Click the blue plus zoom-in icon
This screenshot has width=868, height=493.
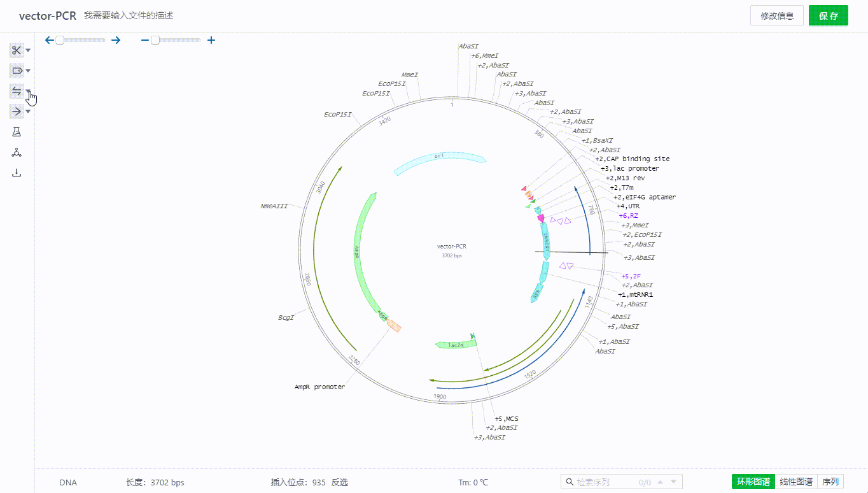(211, 40)
